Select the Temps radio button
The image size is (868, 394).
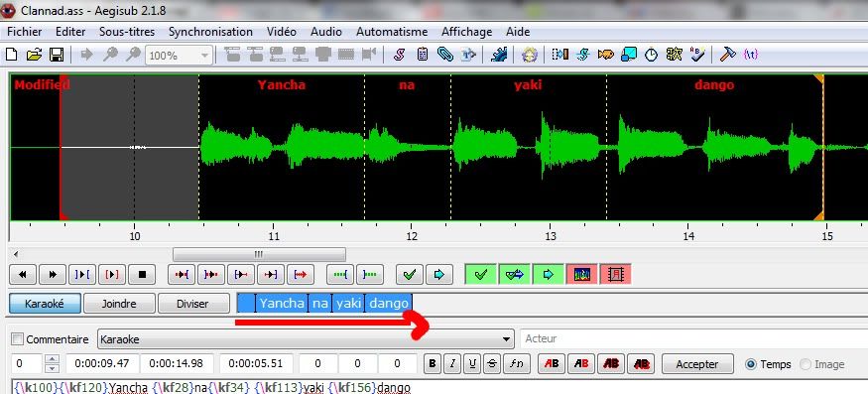click(751, 364)
